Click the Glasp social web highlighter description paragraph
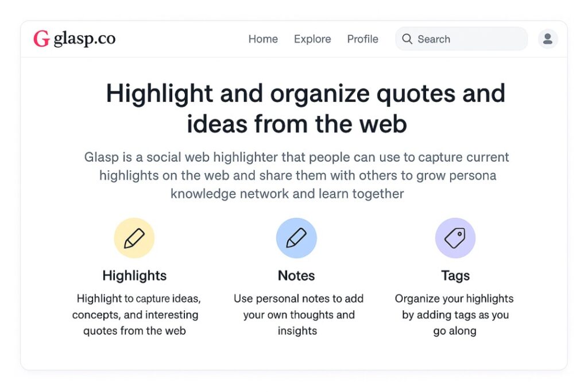588x392 pixels. [x=296, y=175]
